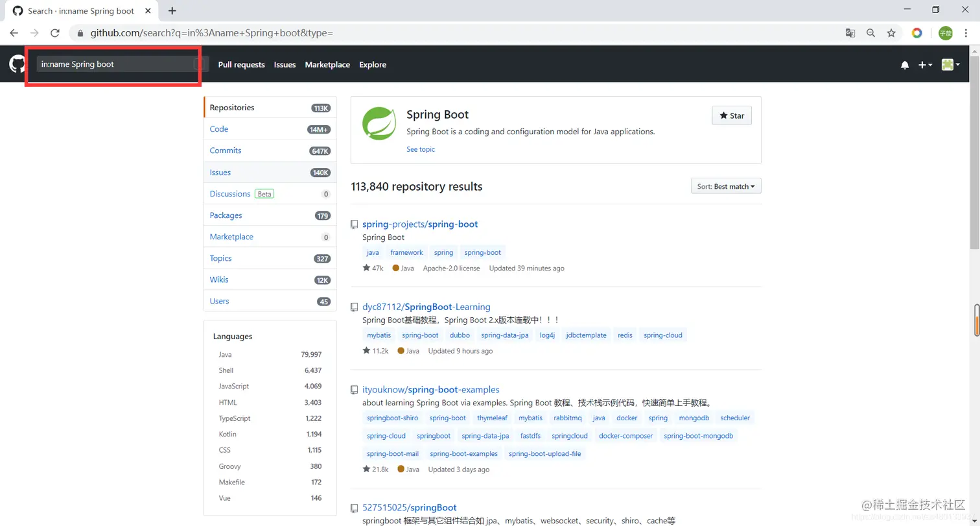Open Marketplace in the header nav
This screenshot has height=526, width=980.
click(327, 64)
